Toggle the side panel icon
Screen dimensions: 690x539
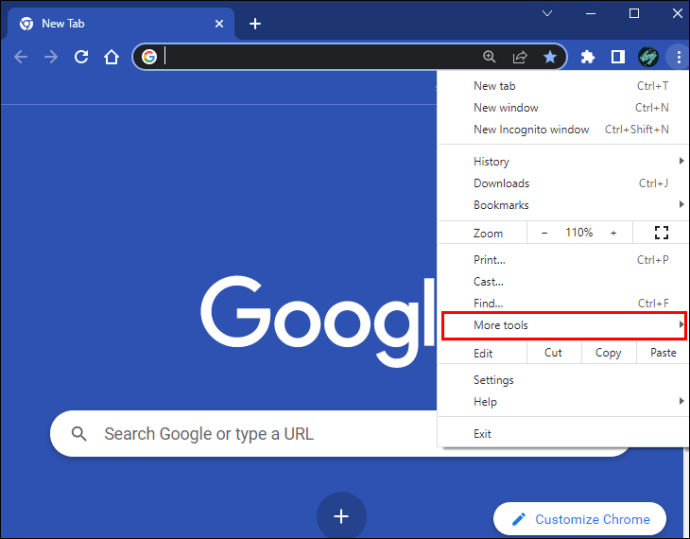coord(618,57)
